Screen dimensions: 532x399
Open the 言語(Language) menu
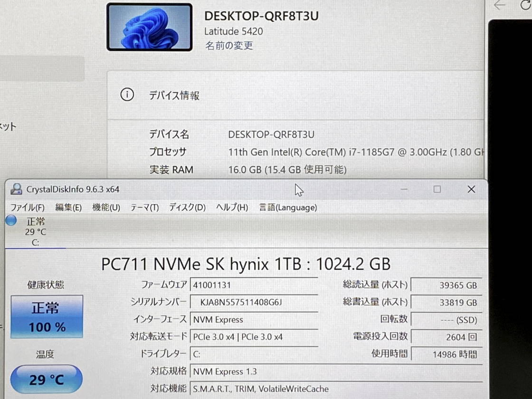(x=288, y=207)
